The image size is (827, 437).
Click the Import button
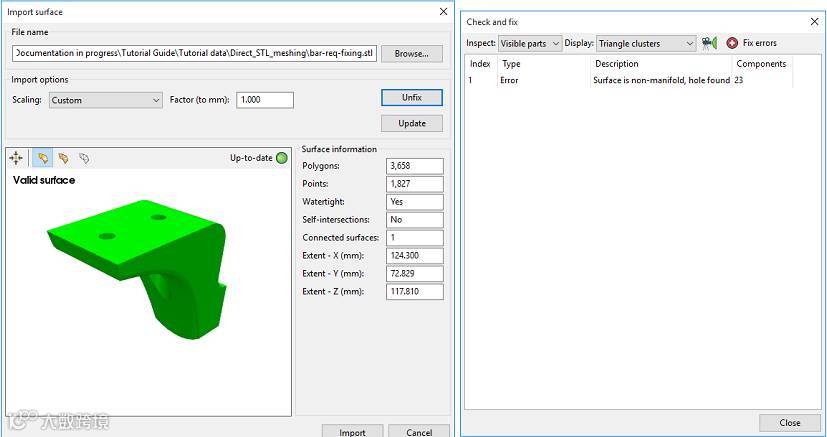pos(352,431)
